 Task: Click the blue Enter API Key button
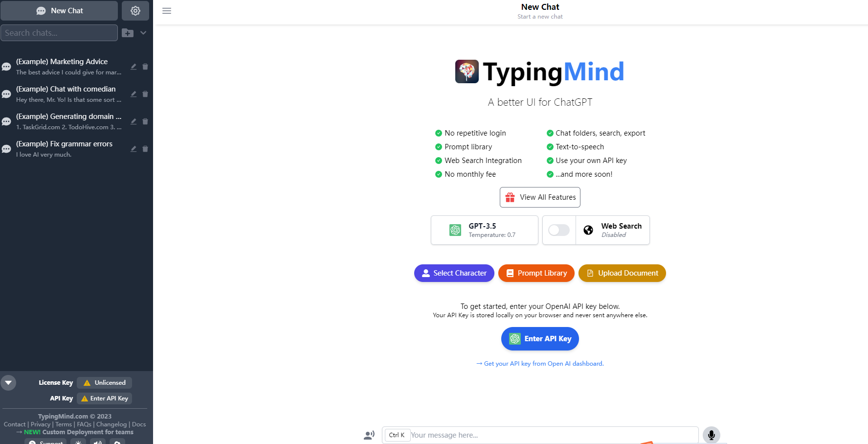(x=540, y=339)
